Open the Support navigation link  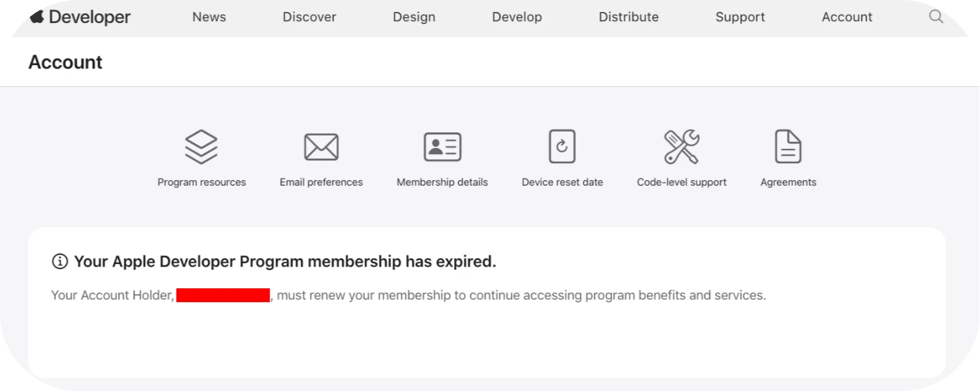[x=740, y=17]
